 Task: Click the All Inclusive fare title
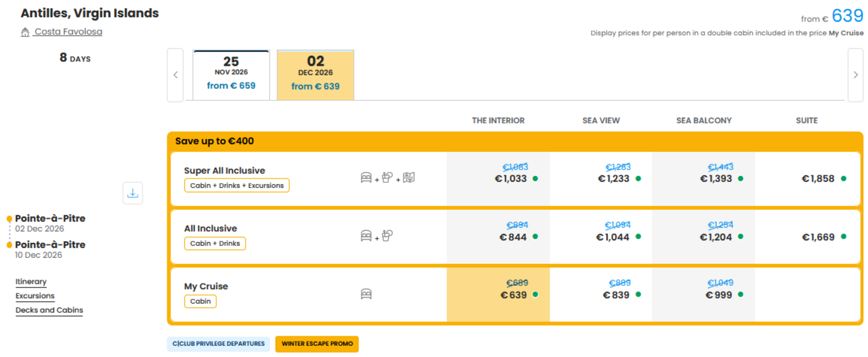211,228
